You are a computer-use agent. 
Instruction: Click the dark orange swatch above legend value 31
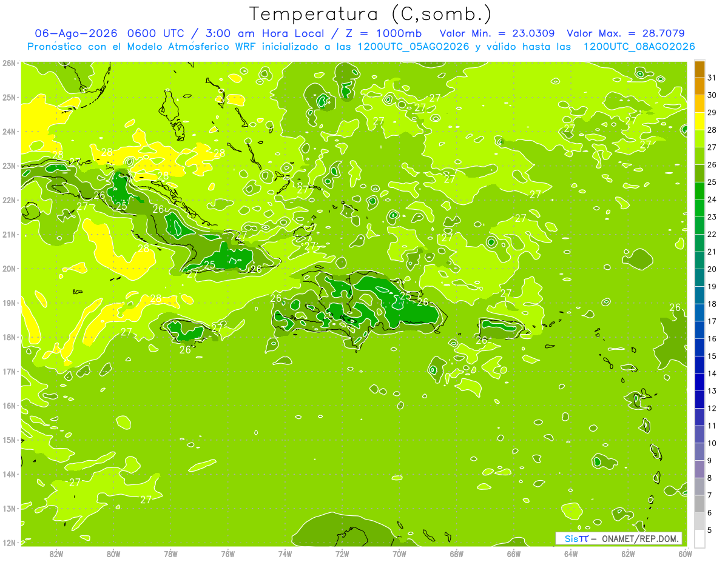pos(699,69)
